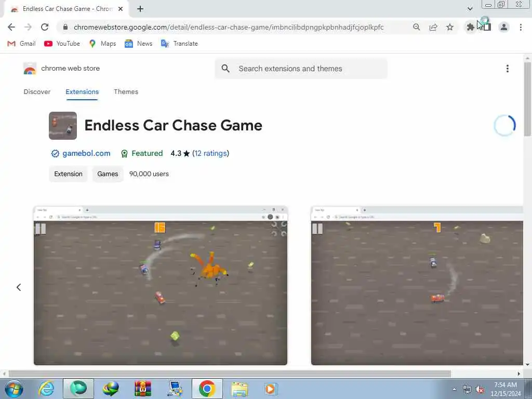The width and height of the screenshot is (532, 399).
Task: Close the Endless Car Chase Game tab
Action: coord(121,9)
